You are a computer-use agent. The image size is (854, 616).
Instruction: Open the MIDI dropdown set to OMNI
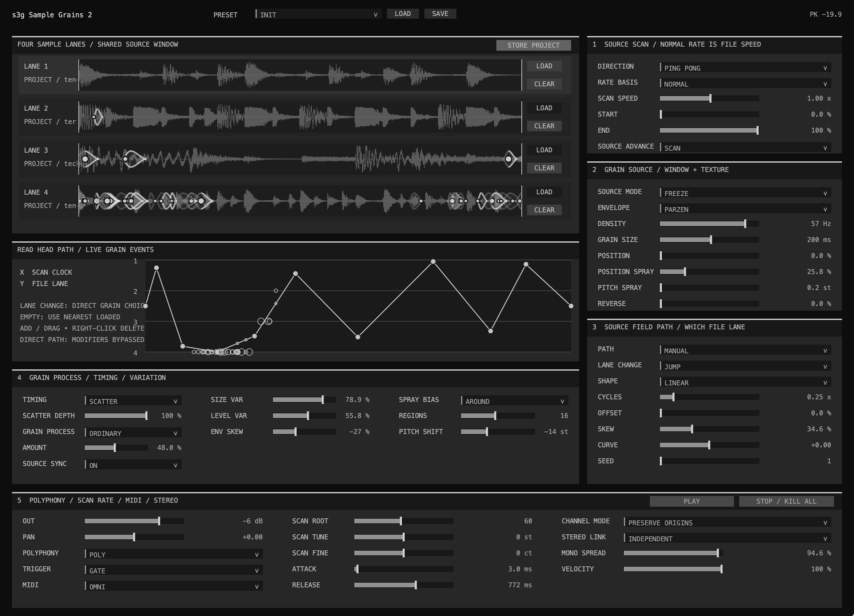(x=173, y=586)
